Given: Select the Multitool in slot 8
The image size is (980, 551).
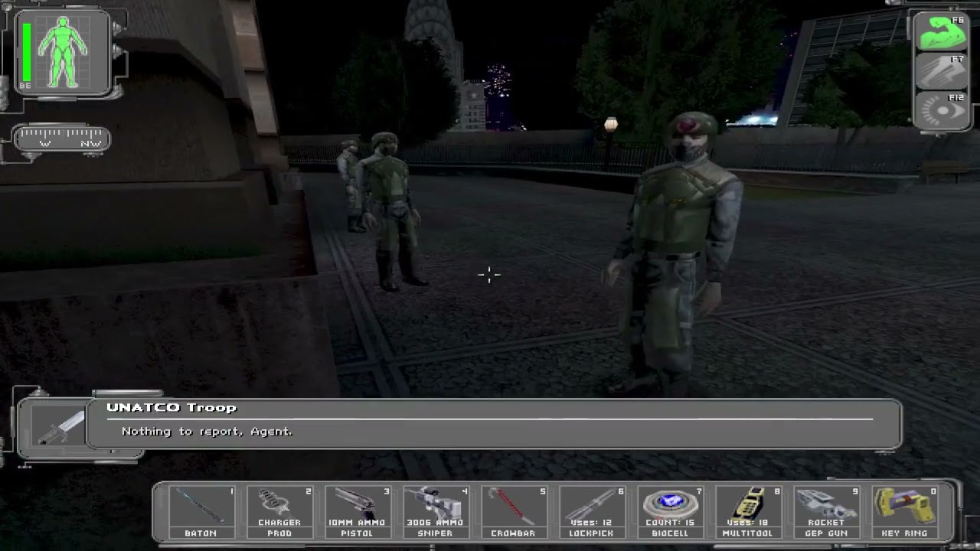Looking at the screenshot, I should 747,511.
